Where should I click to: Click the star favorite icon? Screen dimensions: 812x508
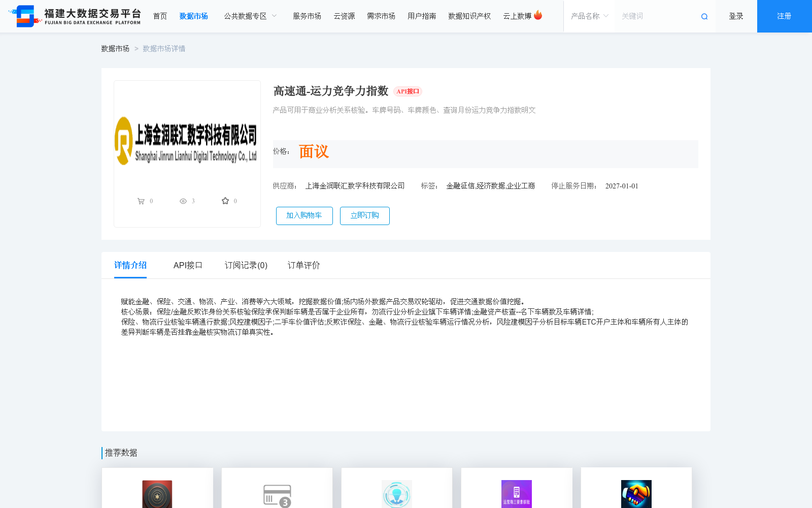(x=225, y=201)
